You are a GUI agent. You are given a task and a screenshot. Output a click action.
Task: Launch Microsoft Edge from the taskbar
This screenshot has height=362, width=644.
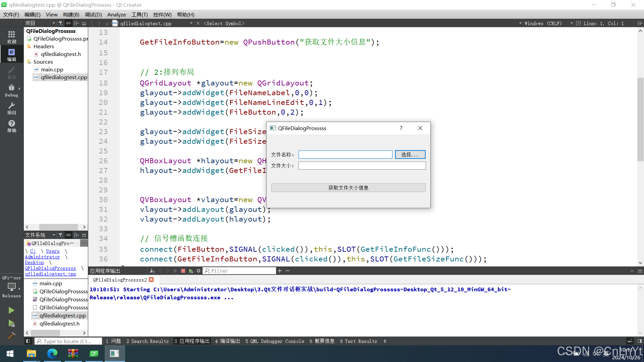[52, 353]
